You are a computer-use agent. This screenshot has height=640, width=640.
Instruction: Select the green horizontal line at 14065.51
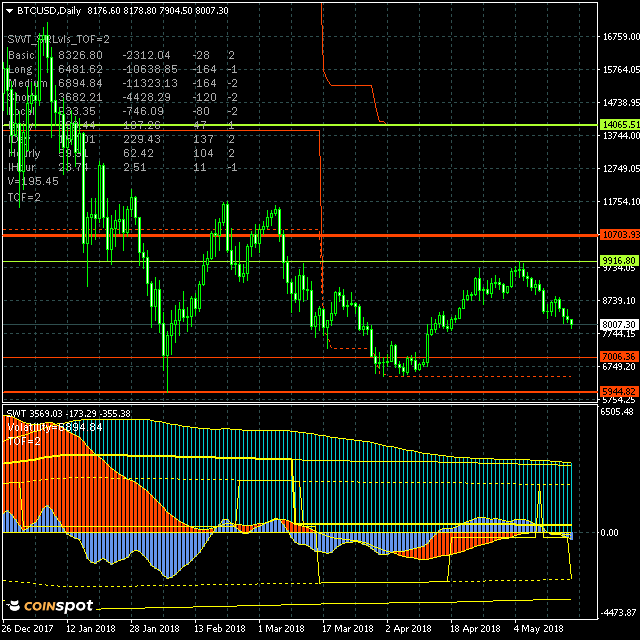point(480,125)
